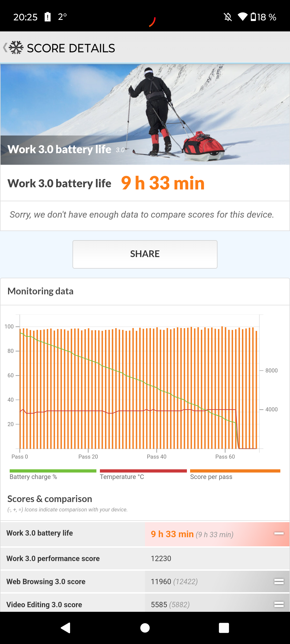This screenshot has width=290, height=644.
Task: Tap the back chevron beside the logo
Action: pos(5,48)
